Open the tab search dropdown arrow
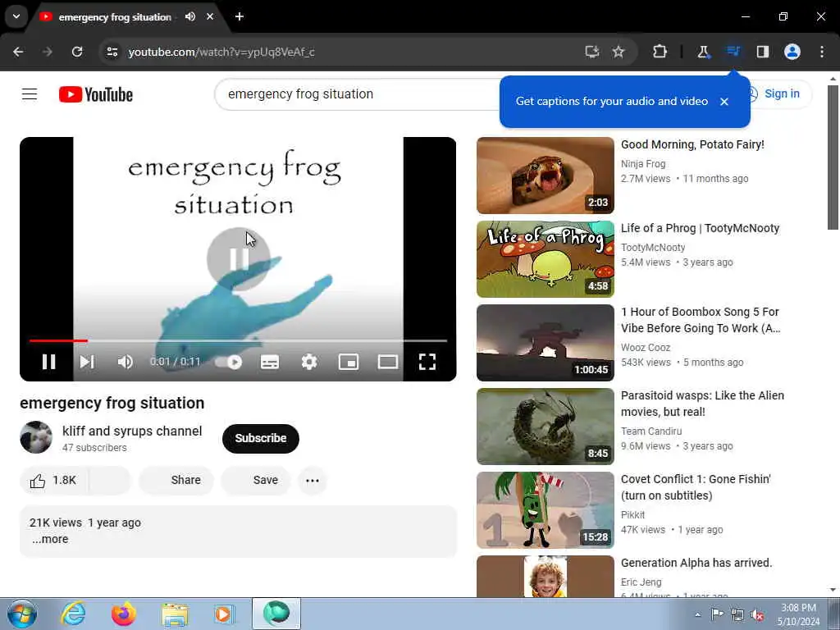The height and width of the screenshot is (630, 840). point(16,16)
